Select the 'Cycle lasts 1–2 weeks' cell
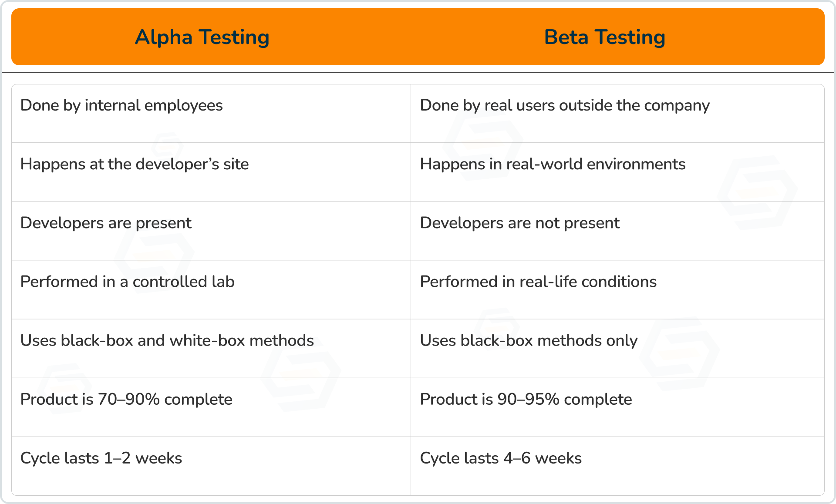This screenshot has height=504, width=836. [x=101, y=458]
